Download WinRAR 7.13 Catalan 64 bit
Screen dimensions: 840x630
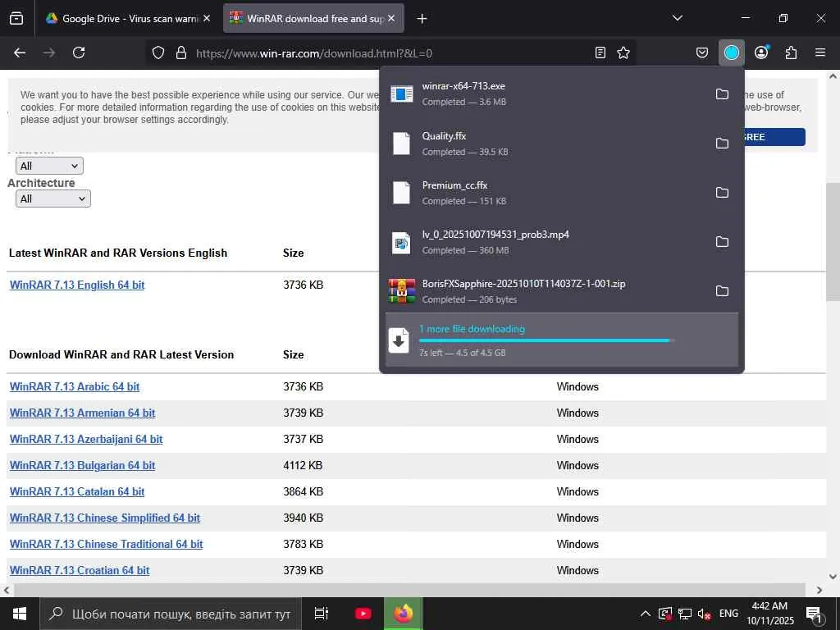coord(77,492)
